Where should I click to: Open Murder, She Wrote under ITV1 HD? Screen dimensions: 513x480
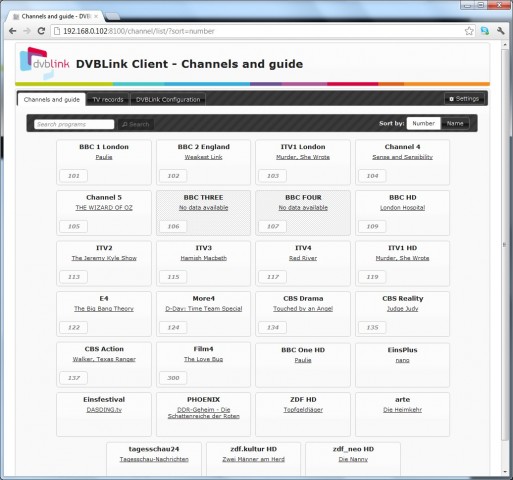pyautogui.click(x=402, y=258)
